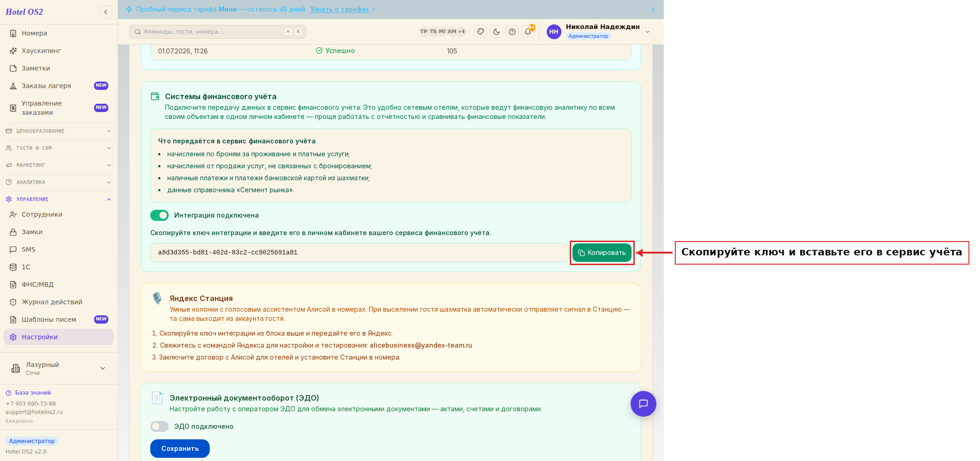
Task: Enable the ЭДО подключено toggle
Action: pyautogui.click(x=159, y=426)
